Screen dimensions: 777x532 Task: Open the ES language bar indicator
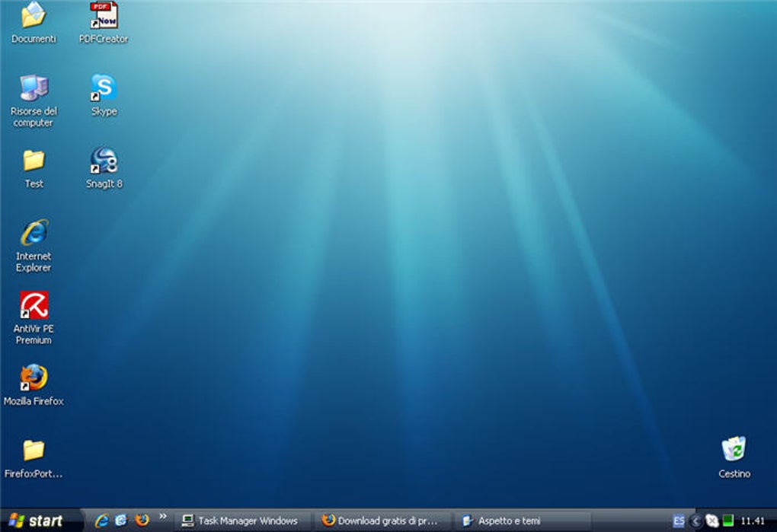pyautogui.click(x=679, y=521)
